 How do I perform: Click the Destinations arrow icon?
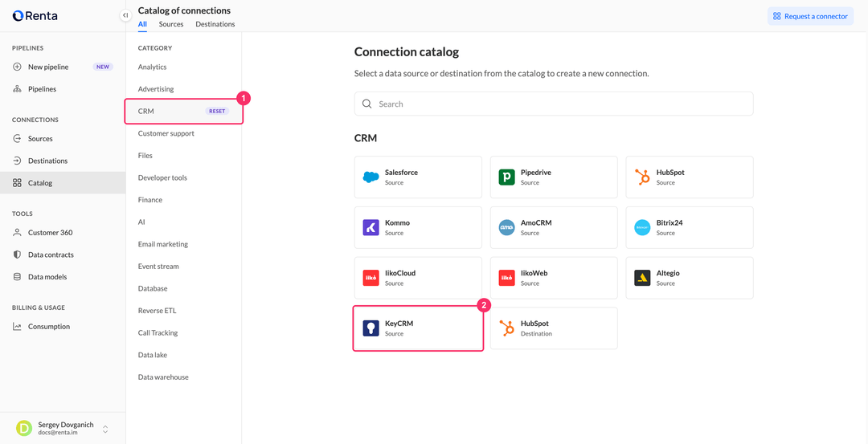(17, 161)
